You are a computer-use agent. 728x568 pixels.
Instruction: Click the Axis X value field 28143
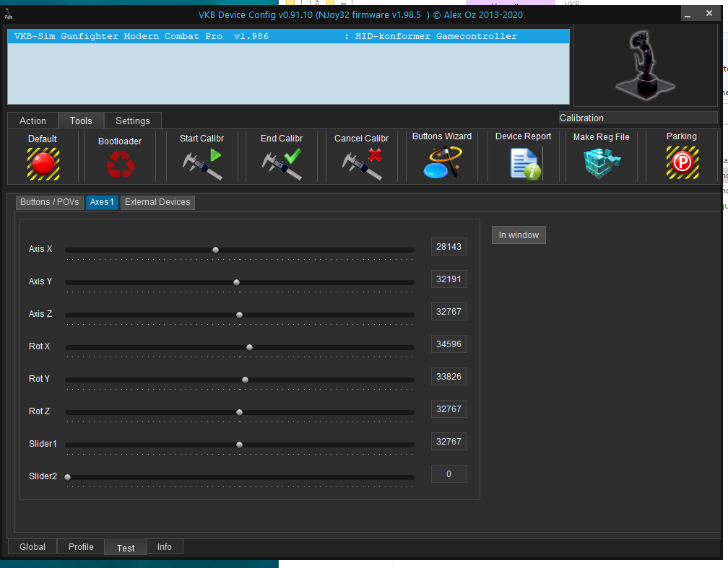point(449,246)
